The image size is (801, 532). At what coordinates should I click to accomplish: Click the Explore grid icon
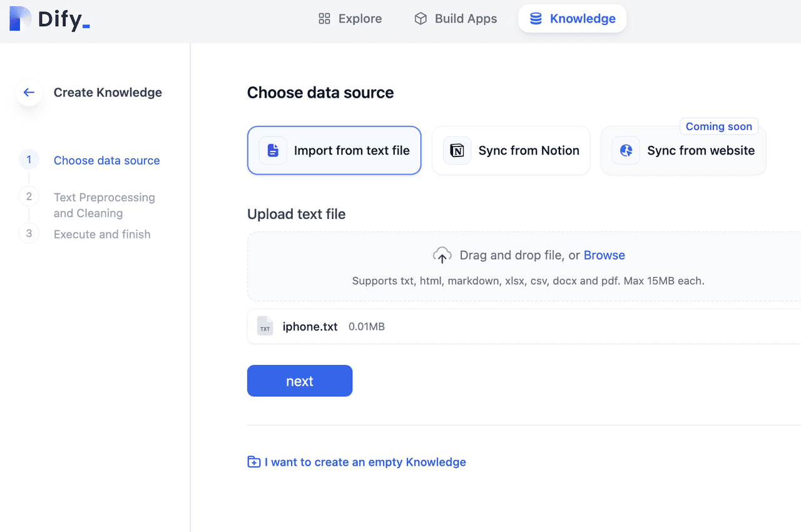click(324, 19)
